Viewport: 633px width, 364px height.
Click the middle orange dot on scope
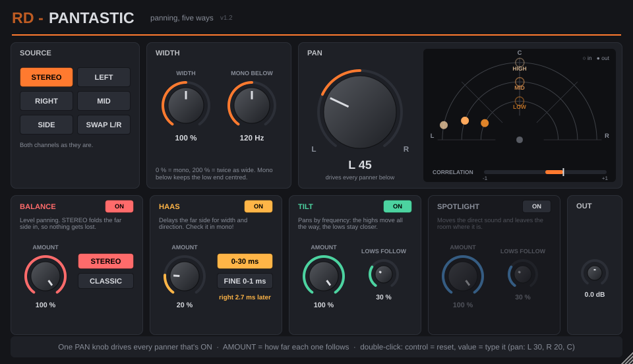pyautogui.click(x=465, y=121)
